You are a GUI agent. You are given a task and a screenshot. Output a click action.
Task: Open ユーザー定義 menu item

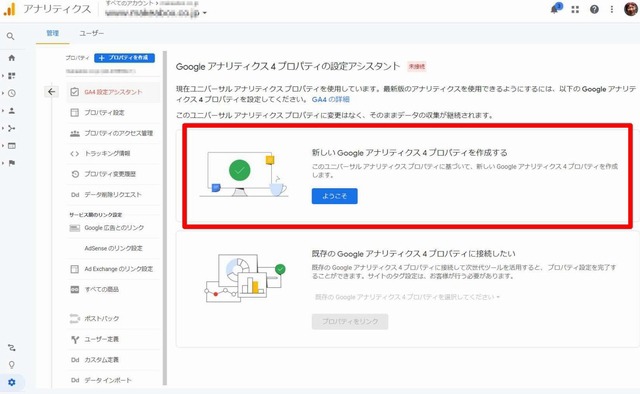113,339
